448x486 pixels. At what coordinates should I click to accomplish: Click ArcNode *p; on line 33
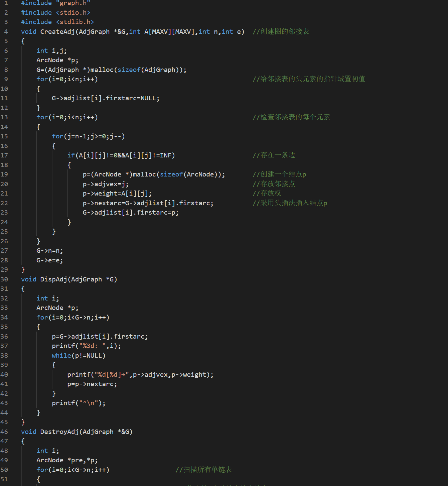tap(57, 308)
